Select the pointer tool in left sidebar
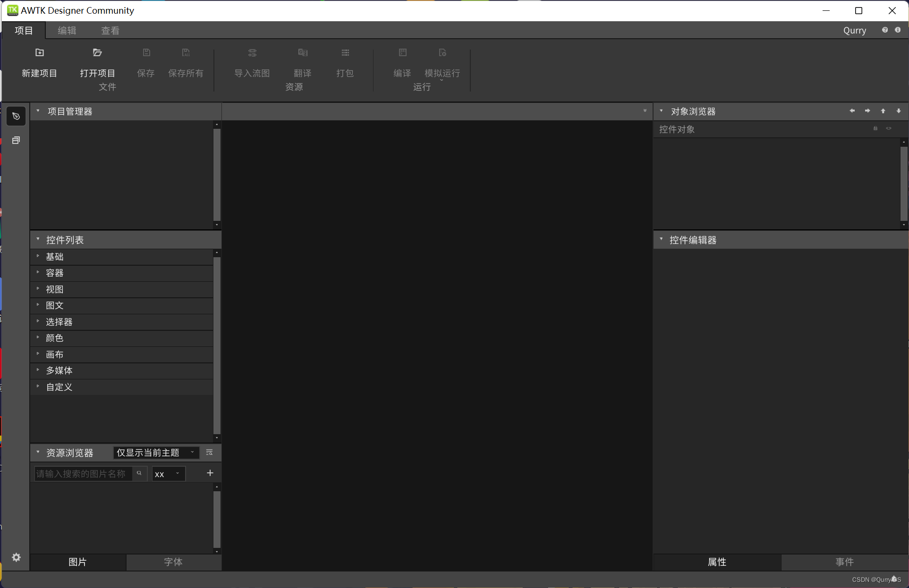 click(x=16, y=116)
